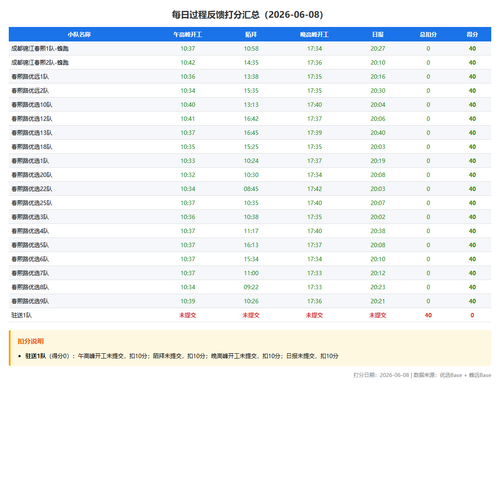Screen dimensions: 500x482
Task: Click the 得分 column header
Action: (x=472, y=34)
